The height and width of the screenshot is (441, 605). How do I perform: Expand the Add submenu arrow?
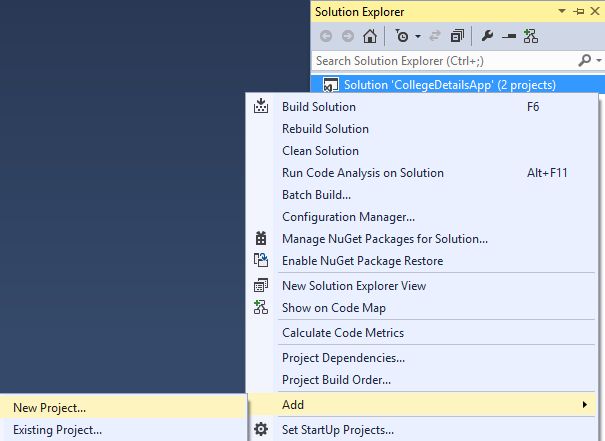point(585,405)
